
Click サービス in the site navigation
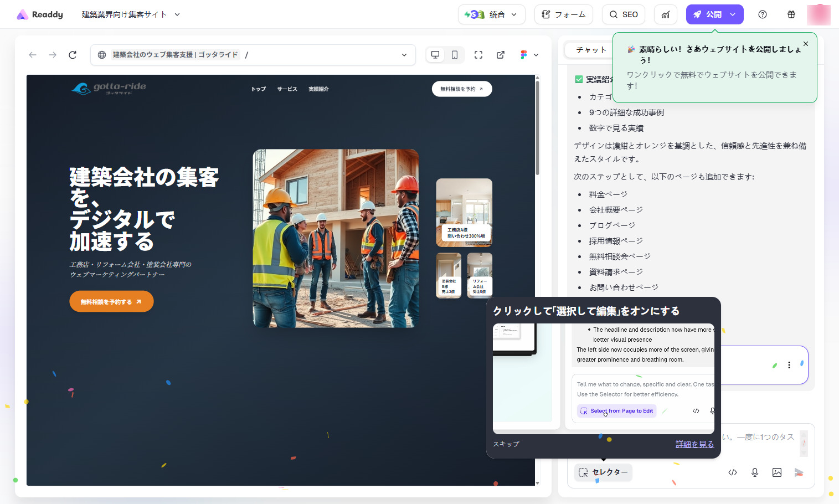(x=287, y=89)
